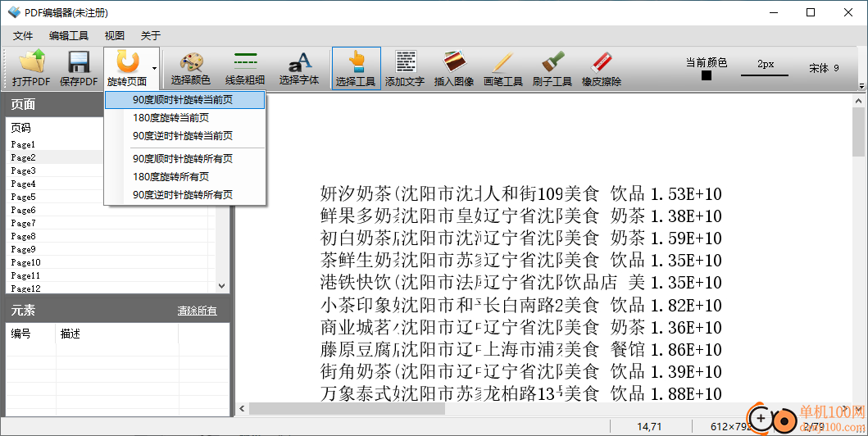Open the 选择颜色 palette tool

click(x=190, y=68)
